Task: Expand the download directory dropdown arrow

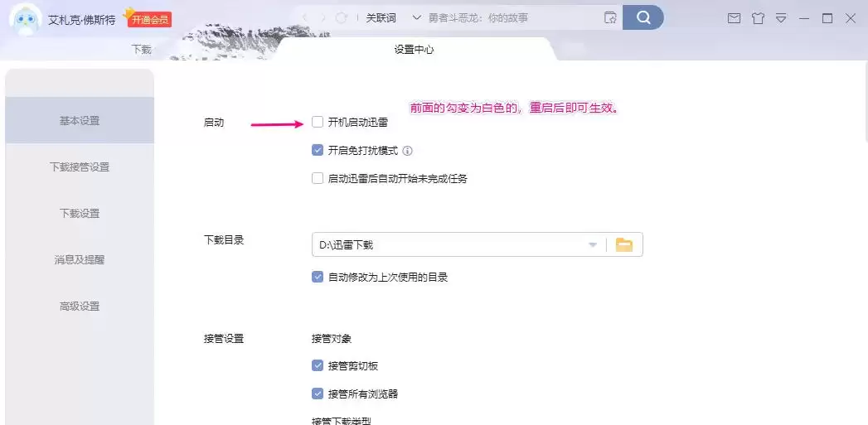Action: coord(593,245)
